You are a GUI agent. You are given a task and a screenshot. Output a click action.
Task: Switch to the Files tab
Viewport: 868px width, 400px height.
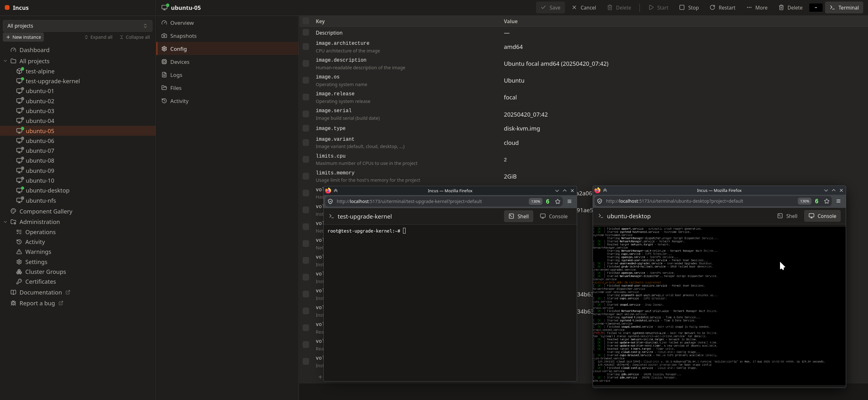click(227, 88)
